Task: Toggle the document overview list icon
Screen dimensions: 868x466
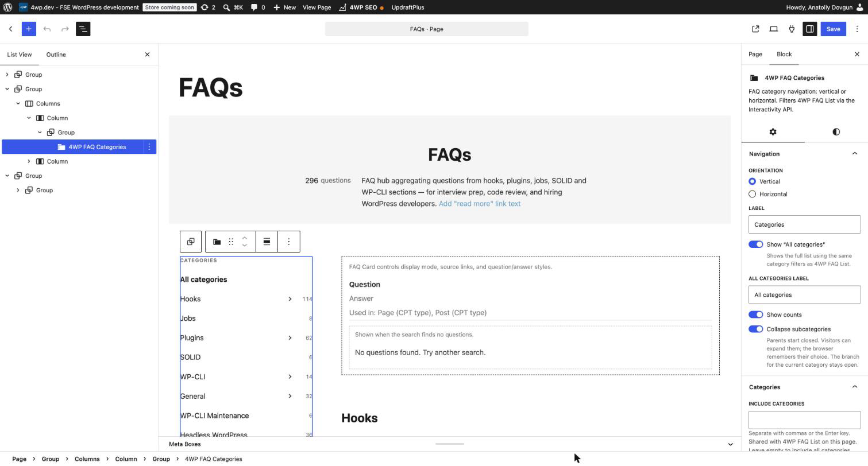Action: (83, 29)
